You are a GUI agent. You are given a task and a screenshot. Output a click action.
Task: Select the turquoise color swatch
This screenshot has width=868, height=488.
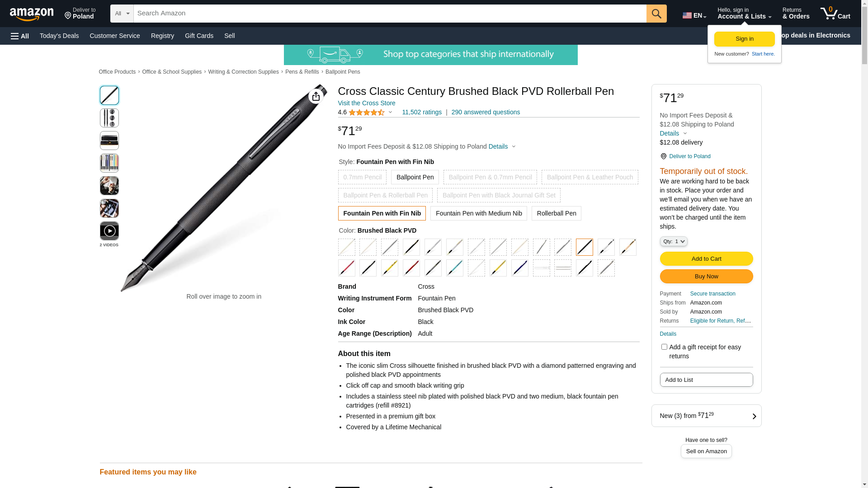(x=454, y=268)
